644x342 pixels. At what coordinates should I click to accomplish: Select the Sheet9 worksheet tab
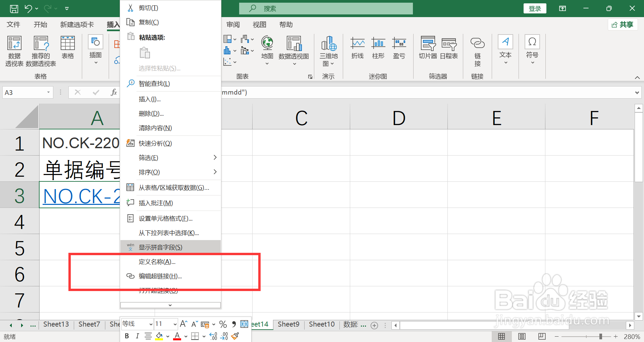click(288, 324)
